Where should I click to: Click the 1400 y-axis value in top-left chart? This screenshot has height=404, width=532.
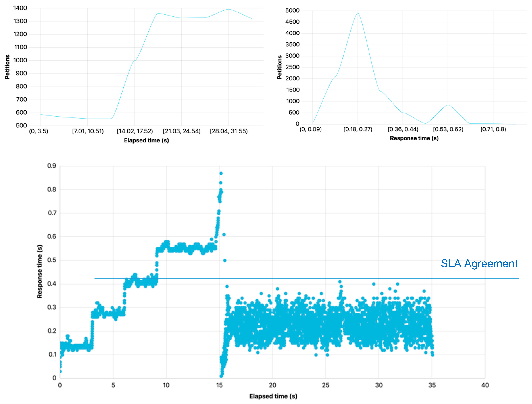pos(20,8)
